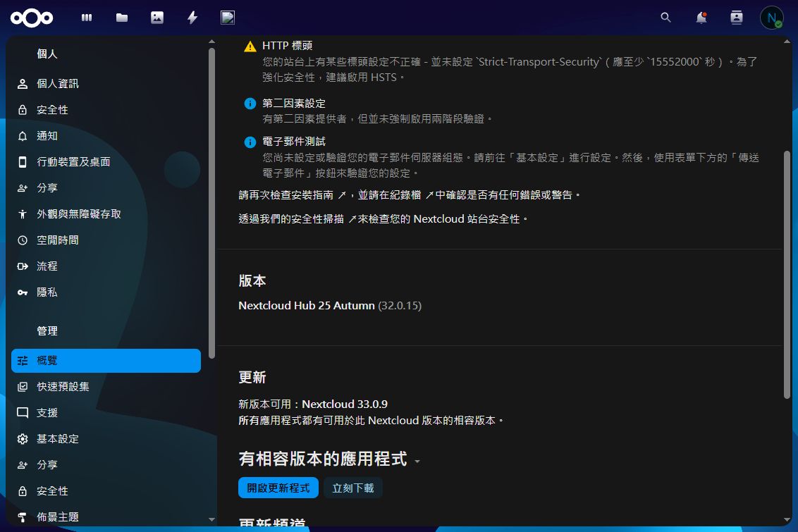Click info icon beside 電子郵件測試
The image size is (798, 532).
coord(250,142)
